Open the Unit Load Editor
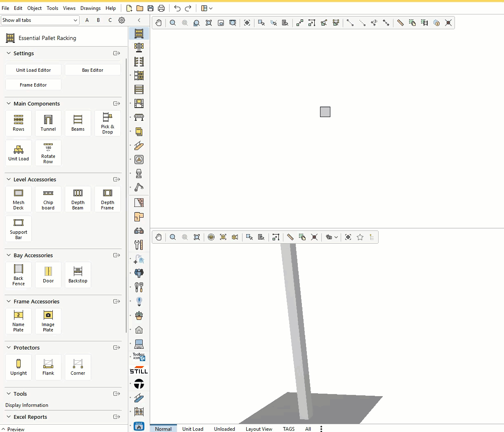The image size is (504, 432). [x=33, y=70]
